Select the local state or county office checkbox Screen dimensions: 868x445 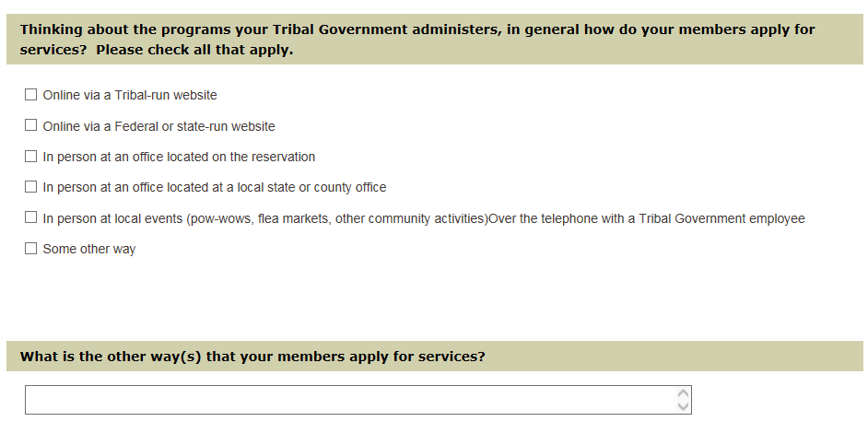tap(31, 187)
